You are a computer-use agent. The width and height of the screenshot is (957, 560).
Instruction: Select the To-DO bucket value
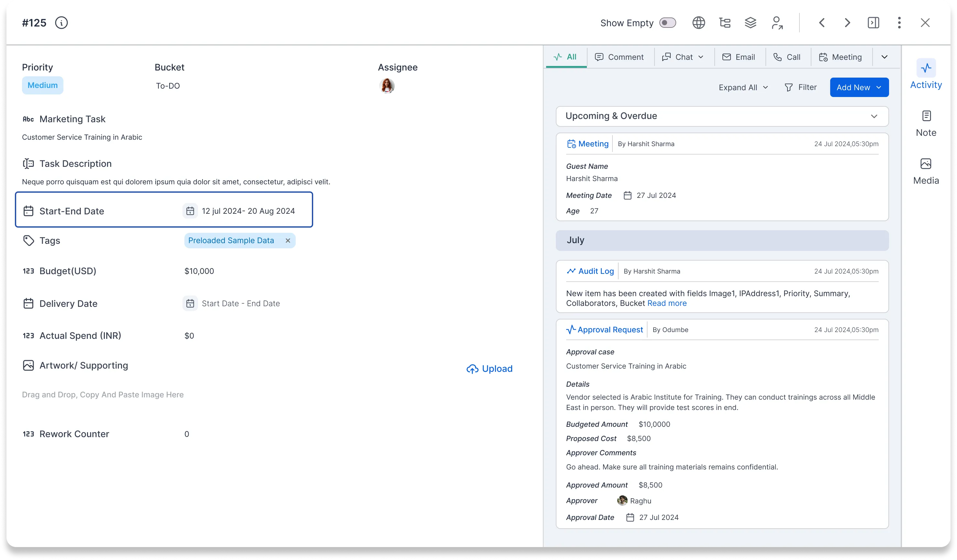168,86
